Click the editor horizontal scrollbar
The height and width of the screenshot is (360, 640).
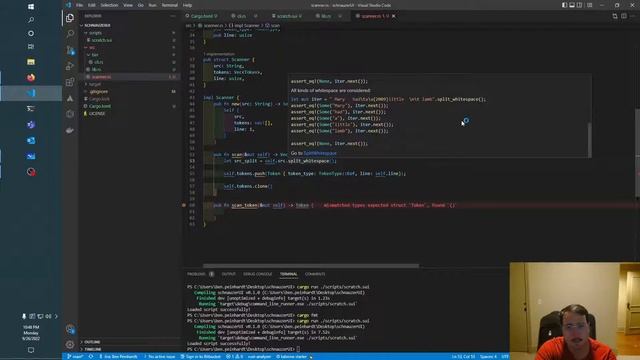click(x=311, y=266)
